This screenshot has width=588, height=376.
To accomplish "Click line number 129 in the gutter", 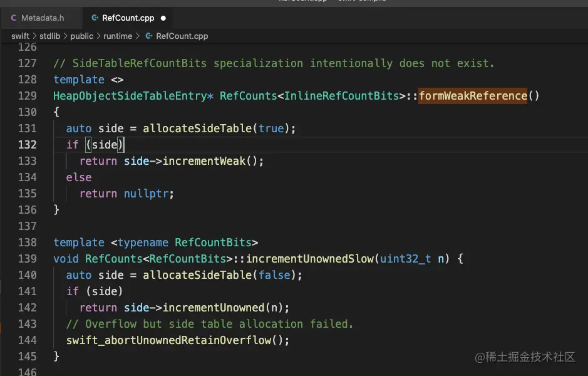I will coord(28,96).
